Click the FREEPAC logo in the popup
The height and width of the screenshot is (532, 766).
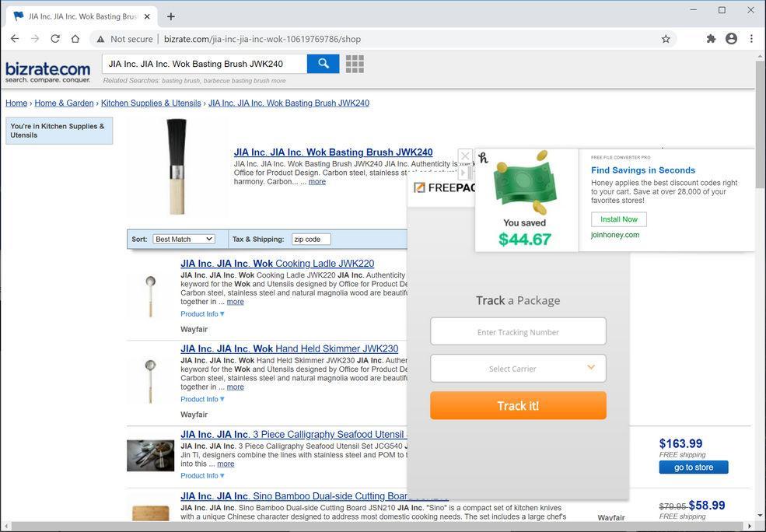point(444,188)
